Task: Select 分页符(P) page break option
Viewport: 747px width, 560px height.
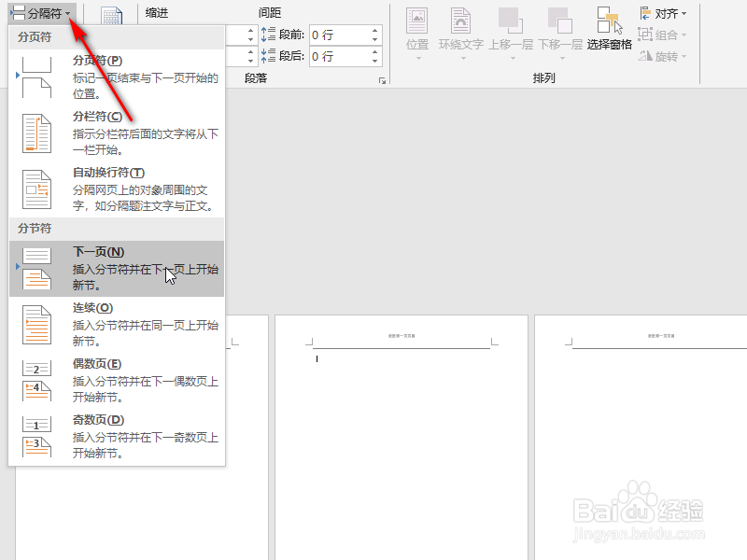Action: [x=117, y=77]
